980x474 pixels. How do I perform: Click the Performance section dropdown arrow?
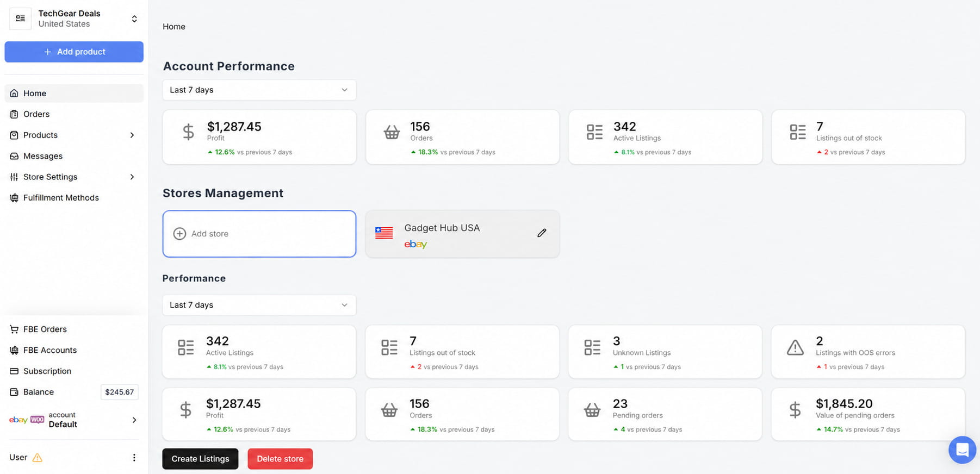point(344,305)
